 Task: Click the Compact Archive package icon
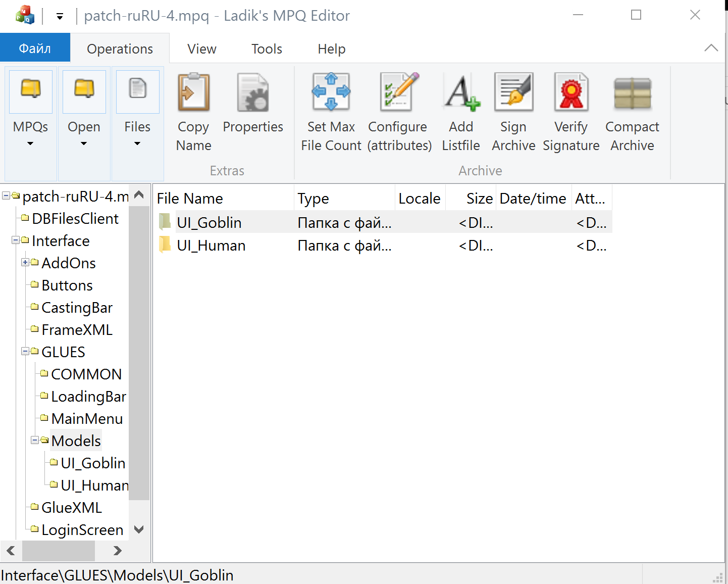pos(632,93)
